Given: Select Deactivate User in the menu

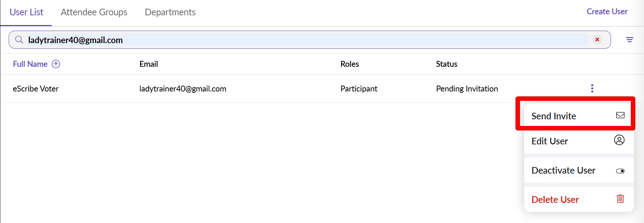Looking at the screenshot, I should pos(563,170).
